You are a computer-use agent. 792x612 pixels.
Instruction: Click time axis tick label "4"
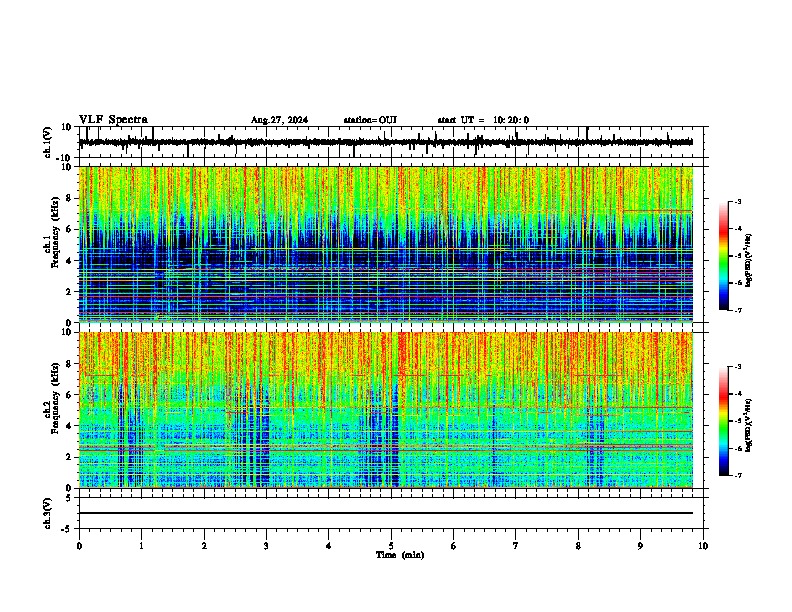[329, 546]
